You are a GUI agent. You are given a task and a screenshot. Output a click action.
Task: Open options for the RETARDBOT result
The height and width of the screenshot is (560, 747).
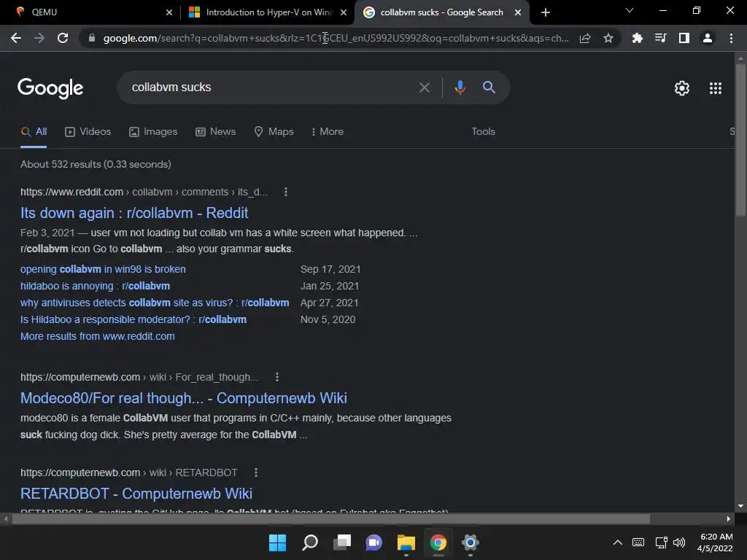256,472
